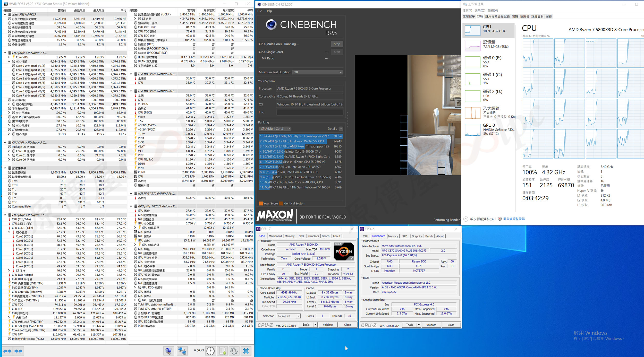The width and height of the screenshot is (644, 357).
Task: Click the HWiNFO expand-all blue arrows button
Action: pyautogui.click(x=7, y=351)
